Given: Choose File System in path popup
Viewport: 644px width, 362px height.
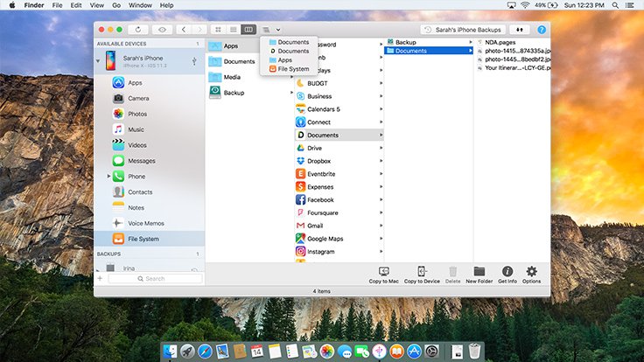Looking at the screenshot, I should pos(289,69).
